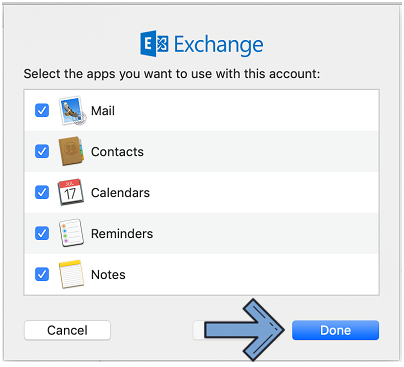Viewport: 404px width, 367px height.
Task: Click the yellow Notes notepad icon
Action: (71, 274)
